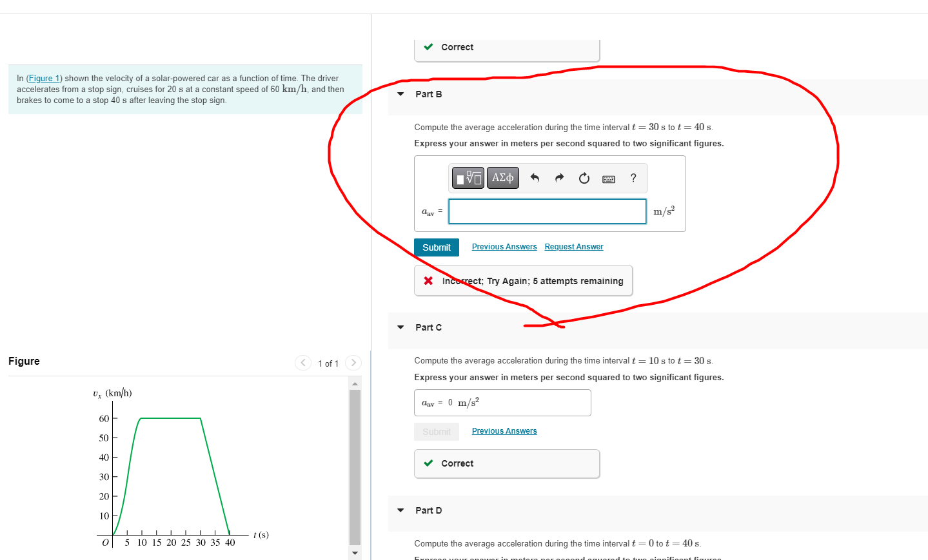
Task: Collapse the Part D section
Action: 399,510
